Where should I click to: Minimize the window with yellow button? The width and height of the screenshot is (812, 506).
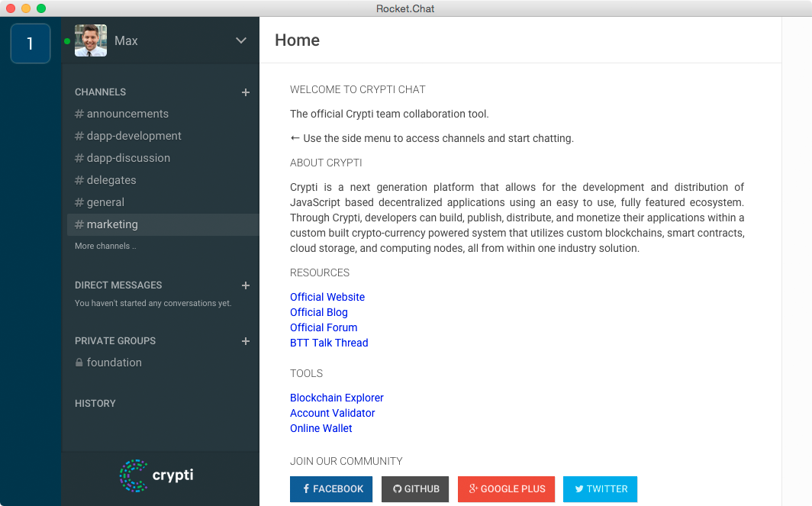tap(26, 8)
